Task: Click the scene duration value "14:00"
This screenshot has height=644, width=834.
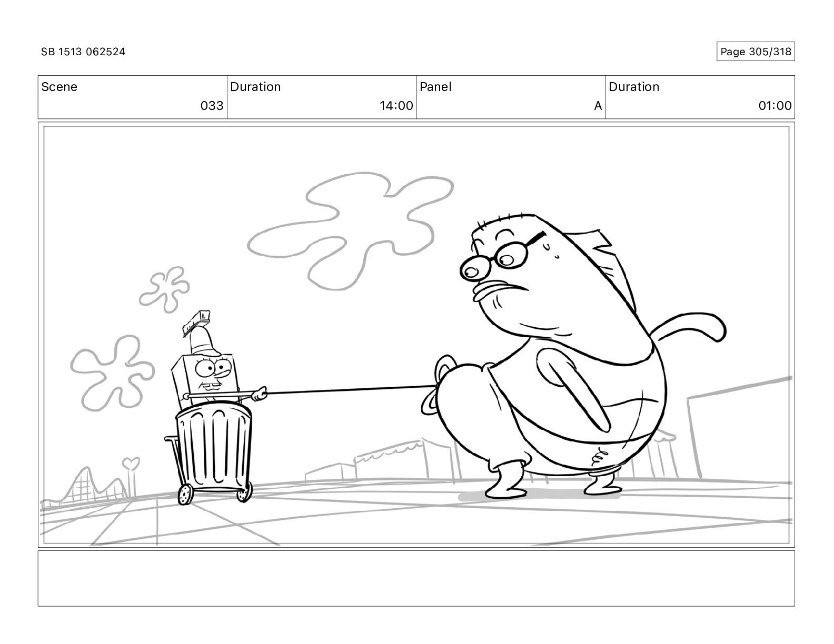Action: tap(396, 106)
